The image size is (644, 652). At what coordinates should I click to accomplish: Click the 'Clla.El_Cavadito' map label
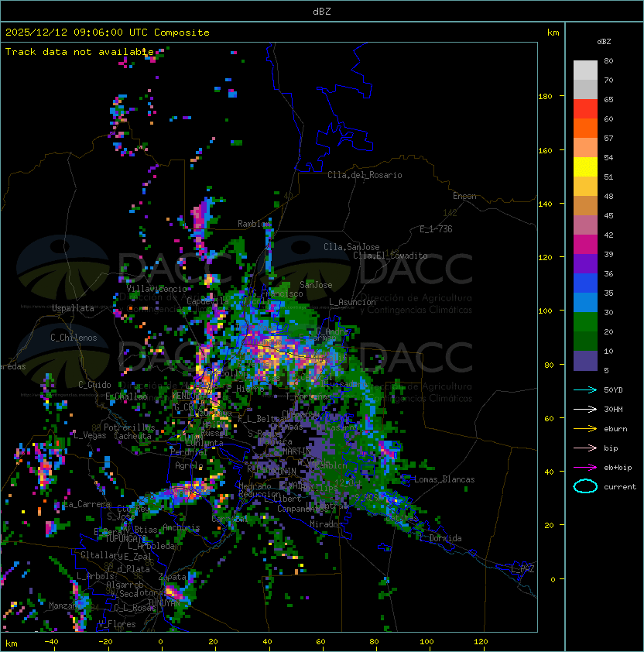(390, 256)
